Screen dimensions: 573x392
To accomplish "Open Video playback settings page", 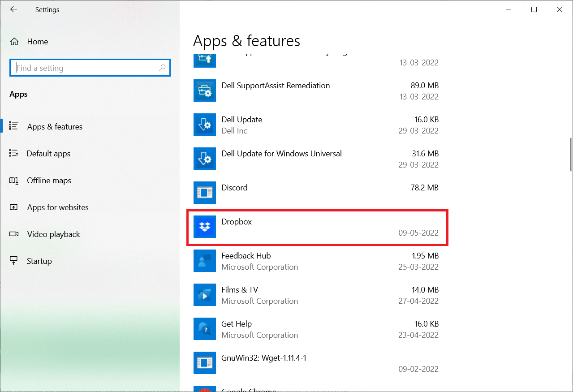I will coord(90,234).
